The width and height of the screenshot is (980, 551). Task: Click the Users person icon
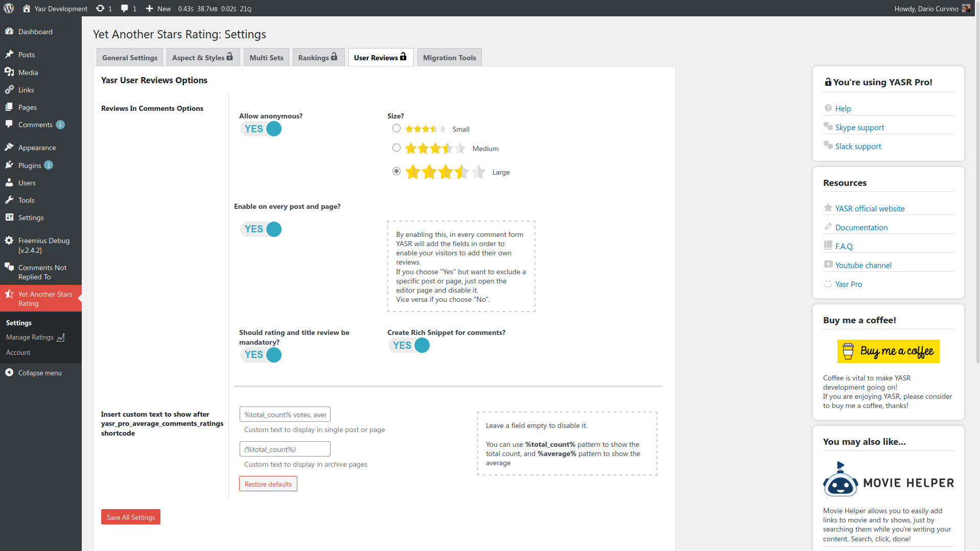[x=9, y=182]
